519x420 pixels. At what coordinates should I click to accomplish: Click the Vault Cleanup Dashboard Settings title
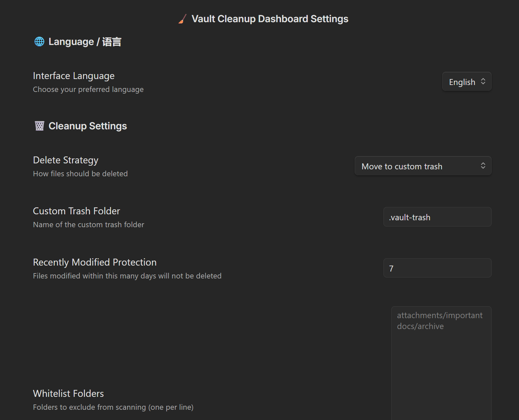coord(270,19)
